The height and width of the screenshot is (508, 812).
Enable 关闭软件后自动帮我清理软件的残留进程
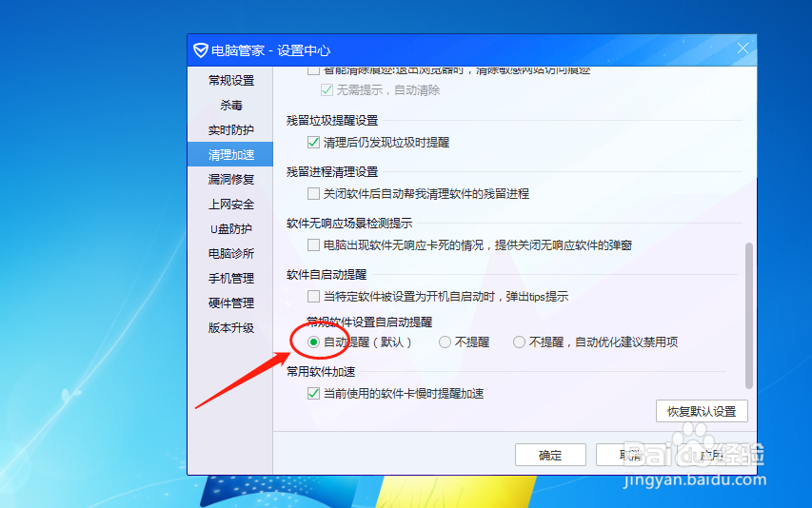tap(313, 193)
